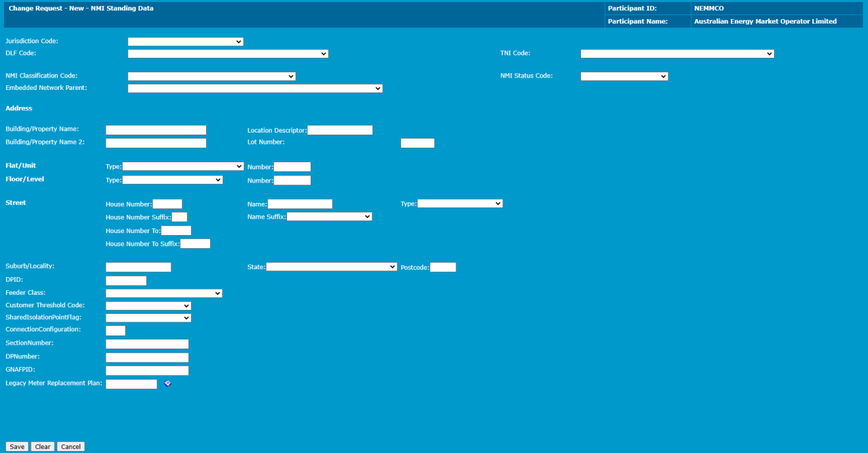Viewport: 868px width, 453px height.
Task: Click the GNAFPID input field
Action: (x=147, y=371)
